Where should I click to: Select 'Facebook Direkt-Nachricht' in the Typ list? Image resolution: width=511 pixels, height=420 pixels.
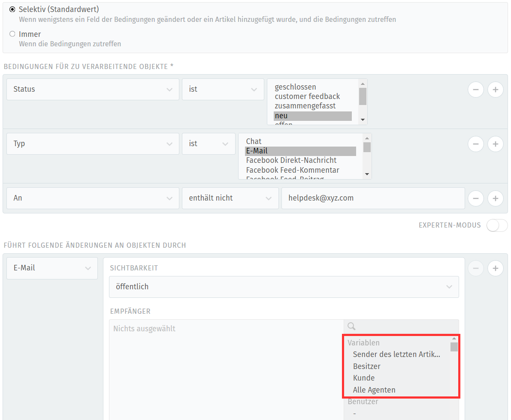(300, 161)
